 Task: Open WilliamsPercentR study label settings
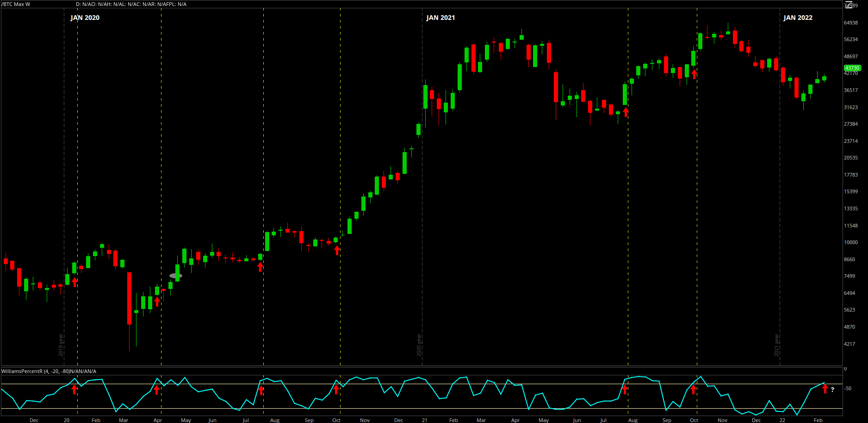49,371
